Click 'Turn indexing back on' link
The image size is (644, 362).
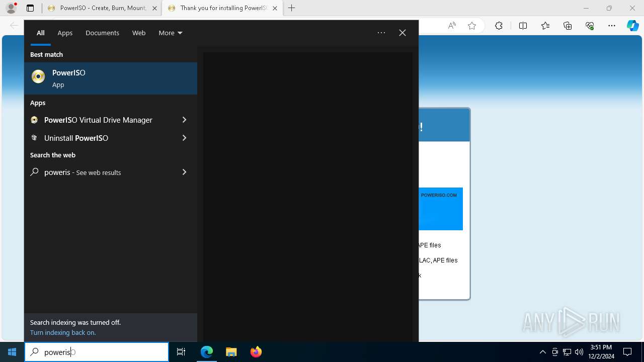coord(63,332)
